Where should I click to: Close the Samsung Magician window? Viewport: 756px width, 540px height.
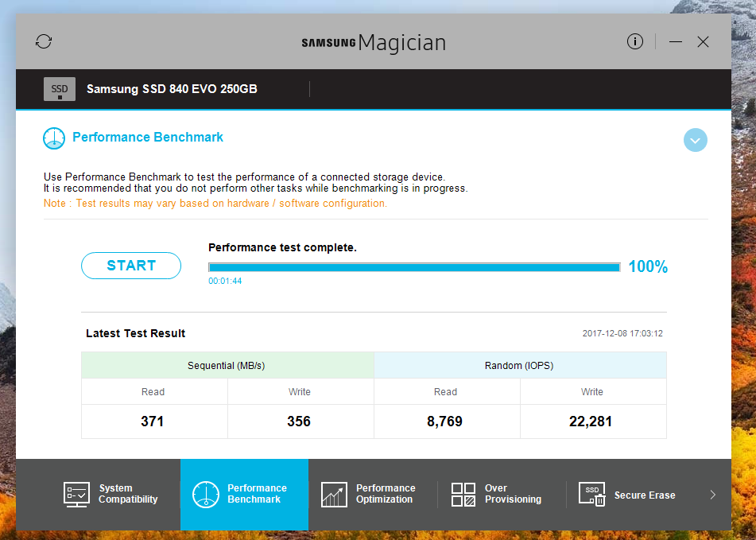(703, 42)
